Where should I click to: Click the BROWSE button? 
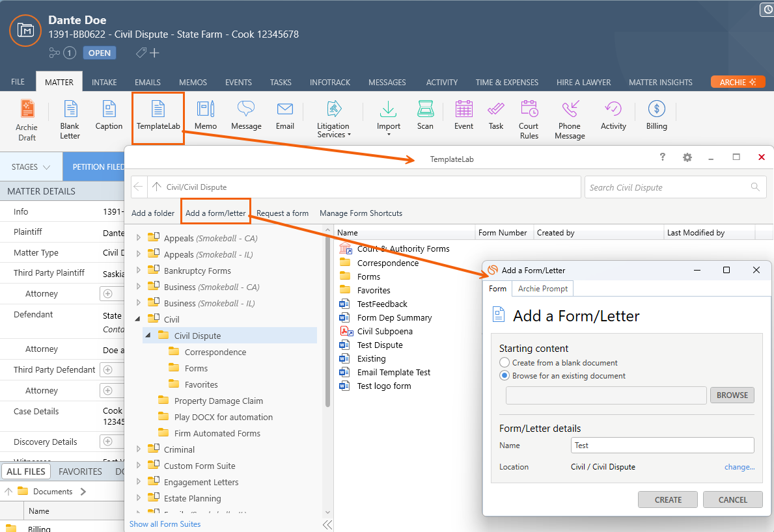pyautogui.click(x=732, y=395)
